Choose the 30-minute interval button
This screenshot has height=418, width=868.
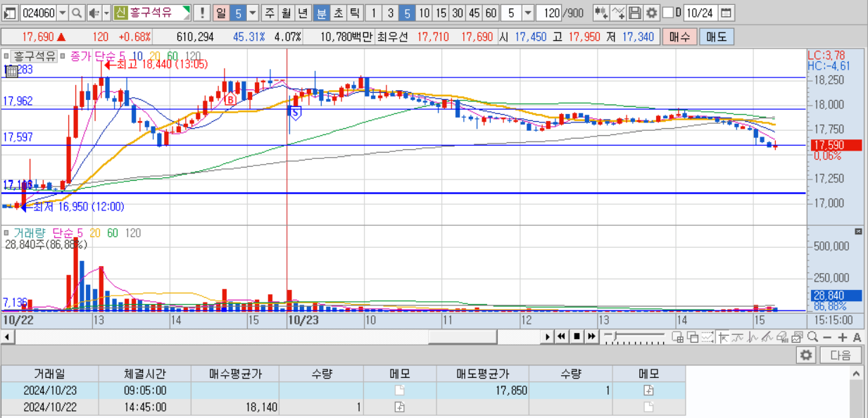(x=458, y=13)
